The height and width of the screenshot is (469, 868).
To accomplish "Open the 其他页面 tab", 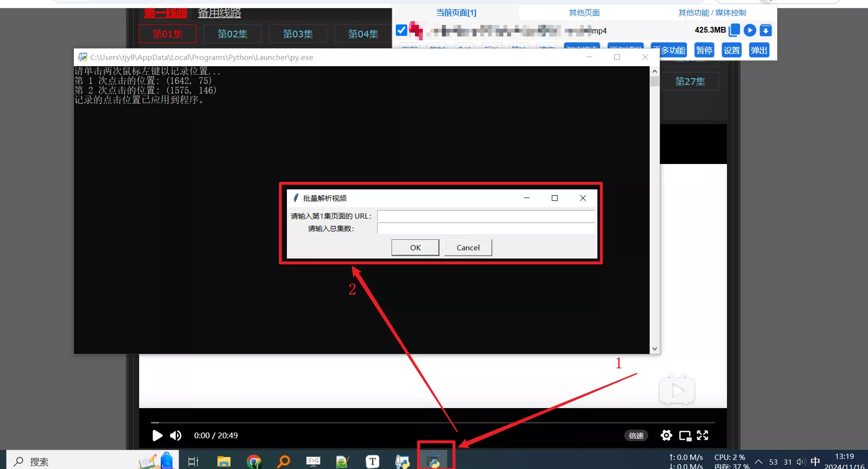I will pos(584,12).
